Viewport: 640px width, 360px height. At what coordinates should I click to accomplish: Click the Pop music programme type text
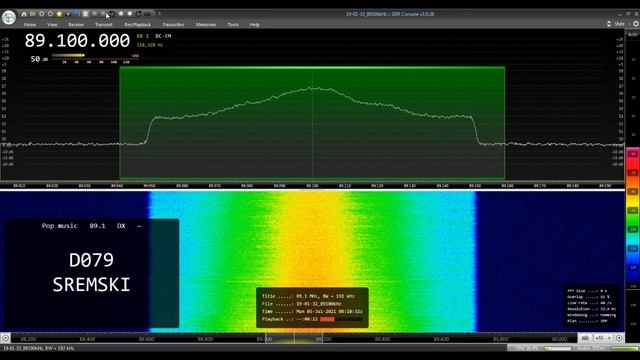pos(59,226)
